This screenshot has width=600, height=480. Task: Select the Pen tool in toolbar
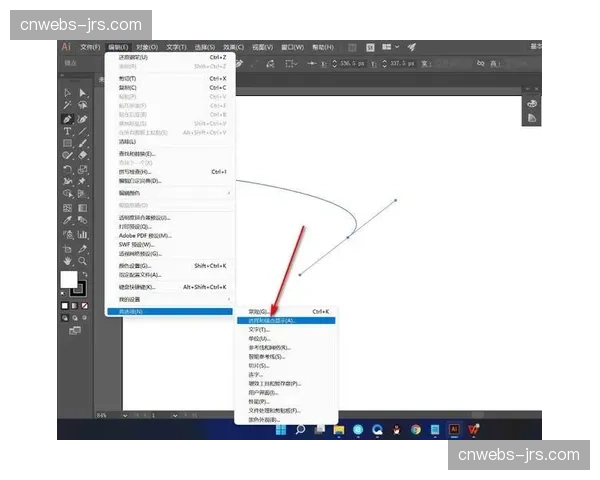[x=67, y=119]
